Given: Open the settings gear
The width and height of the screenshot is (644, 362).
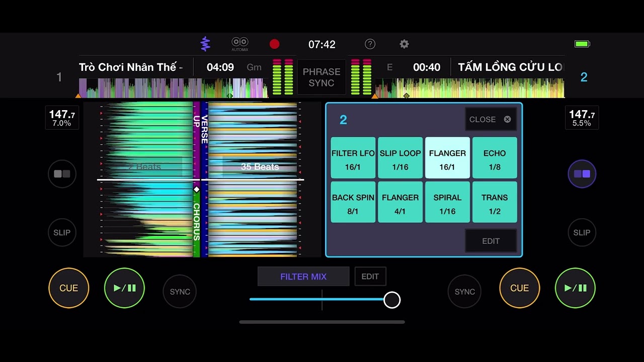Looking at the screenshot, I should pyautogui.click(x=404, y=44).
